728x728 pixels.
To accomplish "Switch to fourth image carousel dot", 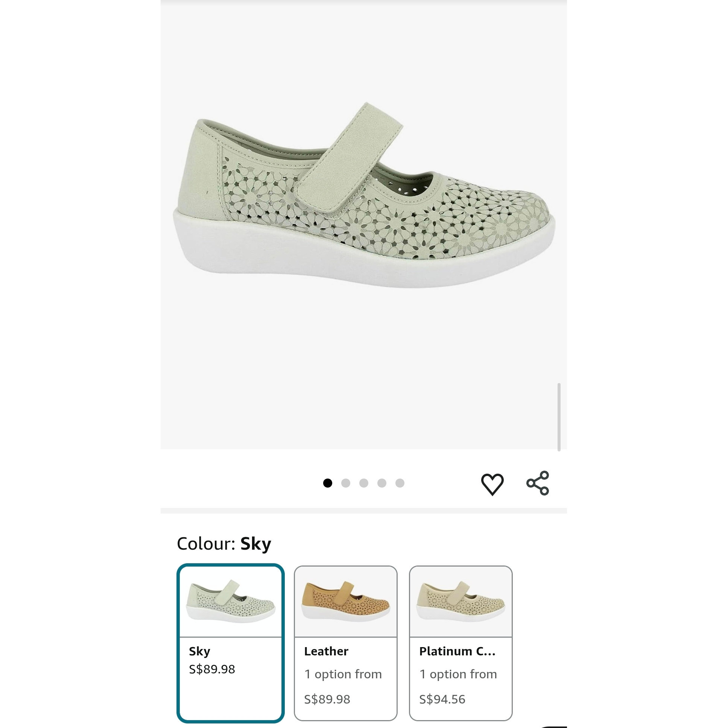I will click(382, 483).
